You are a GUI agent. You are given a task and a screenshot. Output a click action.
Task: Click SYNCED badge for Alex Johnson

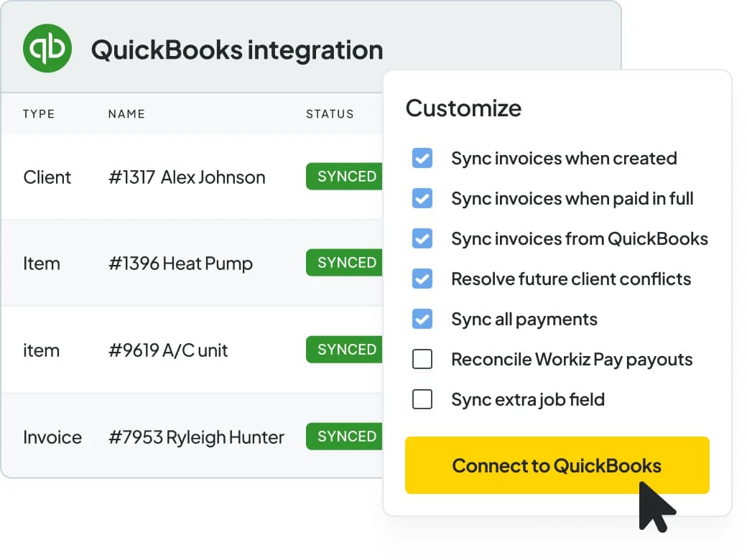coord(345,177)
